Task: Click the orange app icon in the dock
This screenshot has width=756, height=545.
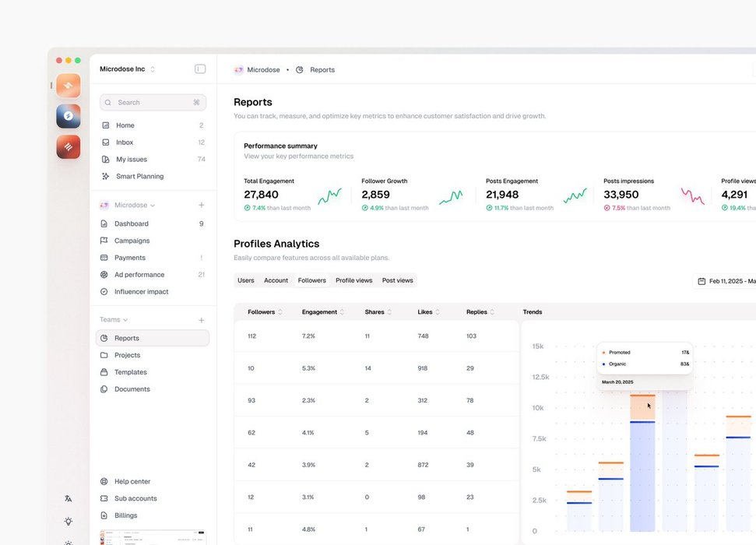Action: click(x=68, y=86)
